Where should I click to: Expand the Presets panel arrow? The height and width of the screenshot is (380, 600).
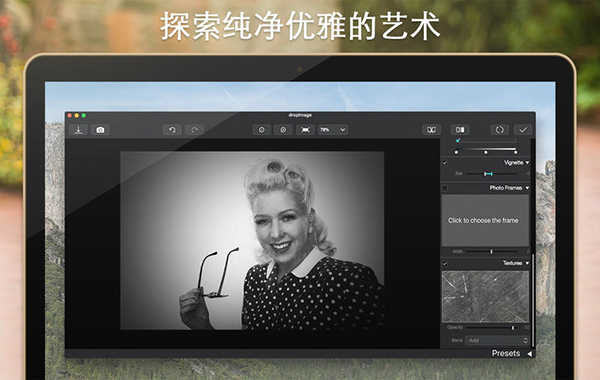coord(530,354)
